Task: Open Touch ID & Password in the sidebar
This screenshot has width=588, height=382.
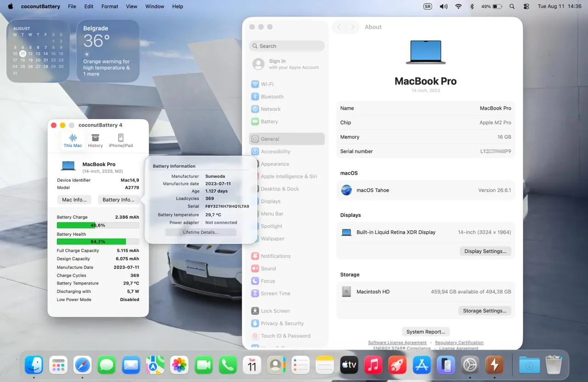Action: click(287, 336)
